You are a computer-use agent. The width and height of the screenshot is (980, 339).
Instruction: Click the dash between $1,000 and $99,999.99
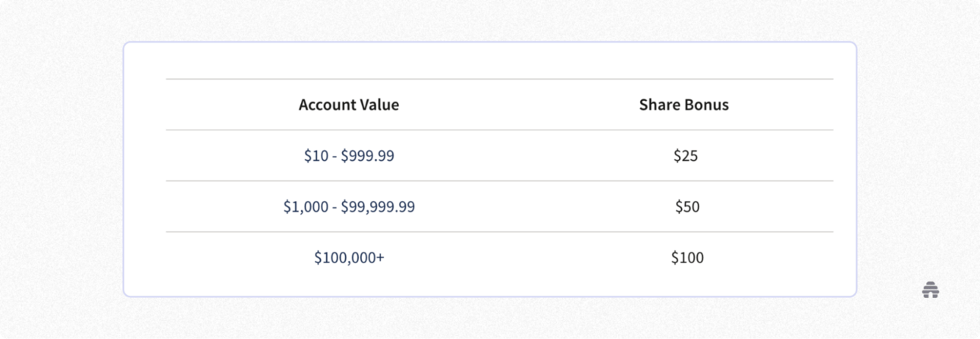pyautogui.click(x=334, y=207)
